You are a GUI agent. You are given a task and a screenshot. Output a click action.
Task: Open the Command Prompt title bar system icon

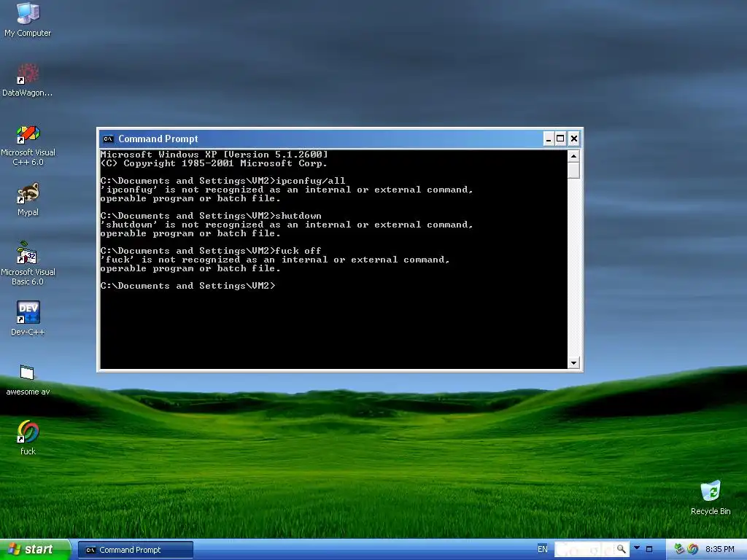point(108,139)
